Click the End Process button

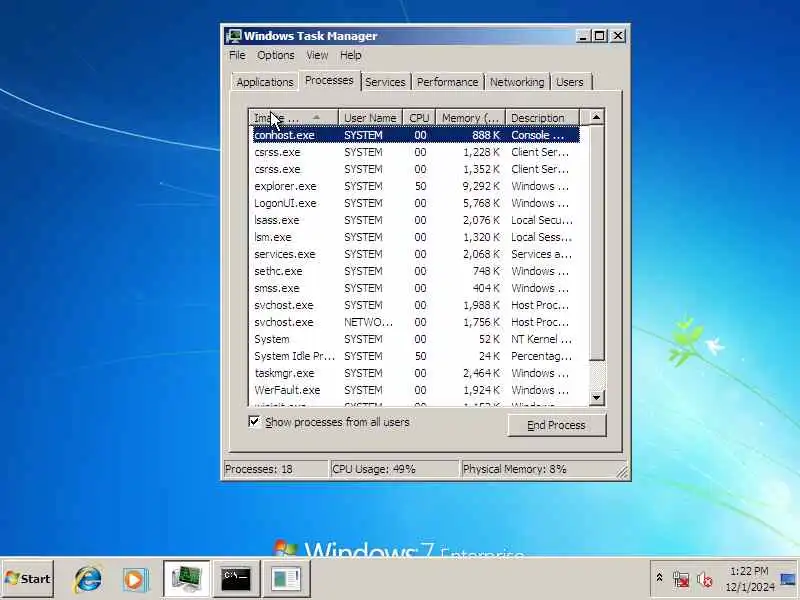click(557, 425)
